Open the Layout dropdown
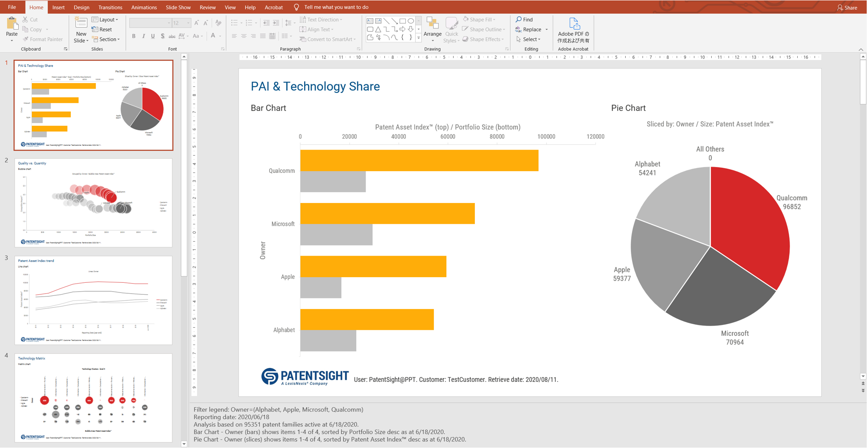Image resolution: width=868 pixels, height=448 pixels. [x=105, y=19]
